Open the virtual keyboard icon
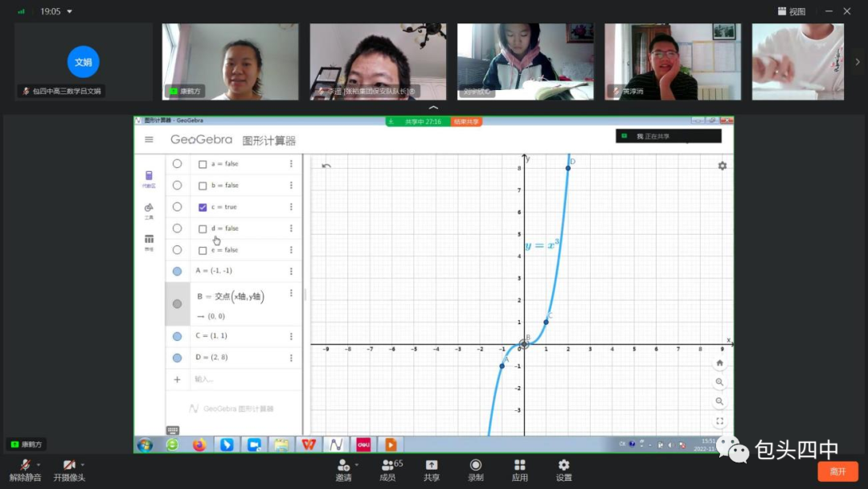 172,430
